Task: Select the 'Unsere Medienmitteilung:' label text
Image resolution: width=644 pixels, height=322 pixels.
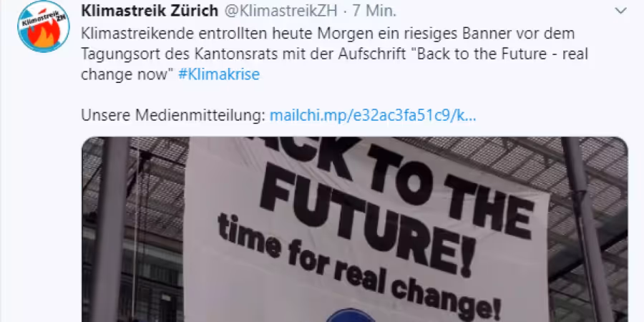Action: [173, 116]
